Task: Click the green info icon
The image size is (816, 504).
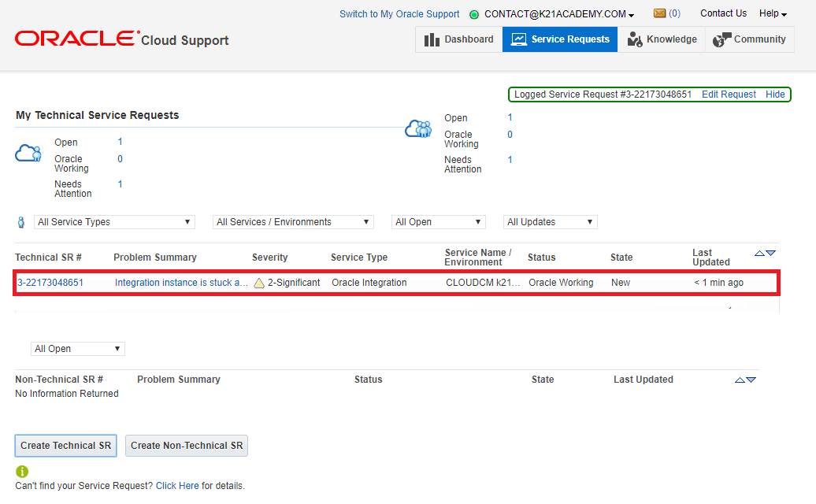Action: pyautogui.click(x=22, y=472)
